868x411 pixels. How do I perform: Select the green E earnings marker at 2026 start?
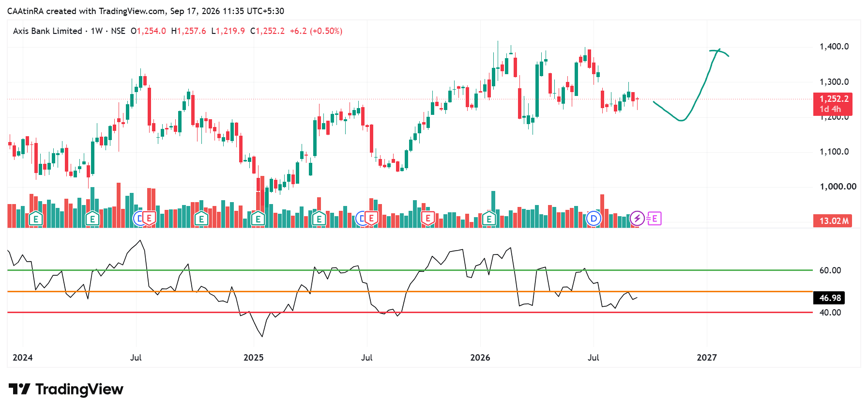489,219
